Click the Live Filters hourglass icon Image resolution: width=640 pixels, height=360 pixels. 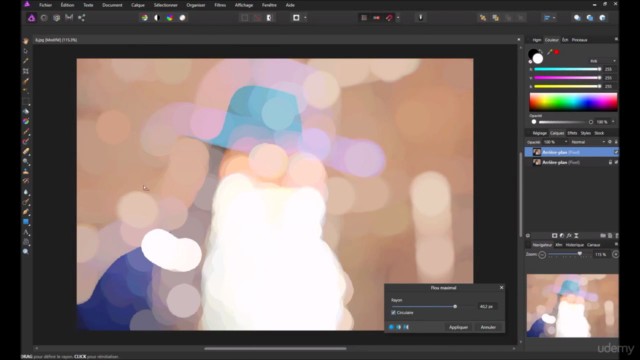576,236
